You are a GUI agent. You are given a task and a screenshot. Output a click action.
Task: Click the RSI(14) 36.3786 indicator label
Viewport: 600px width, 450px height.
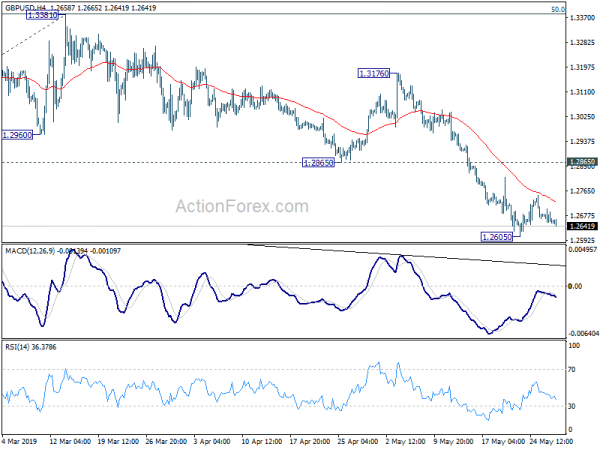click(30, 347)
